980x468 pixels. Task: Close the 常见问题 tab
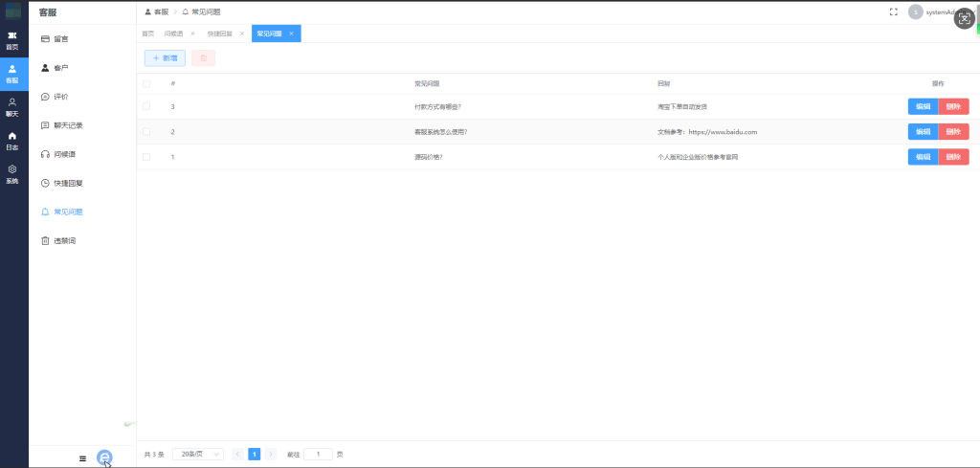click(291, 33)
